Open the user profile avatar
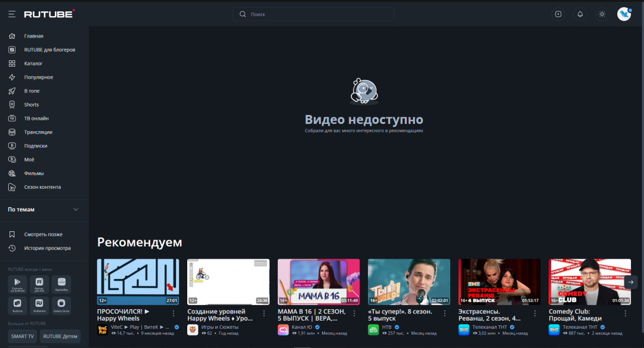The height and width of the screenshot is (348, 644). tap(624, 14)
